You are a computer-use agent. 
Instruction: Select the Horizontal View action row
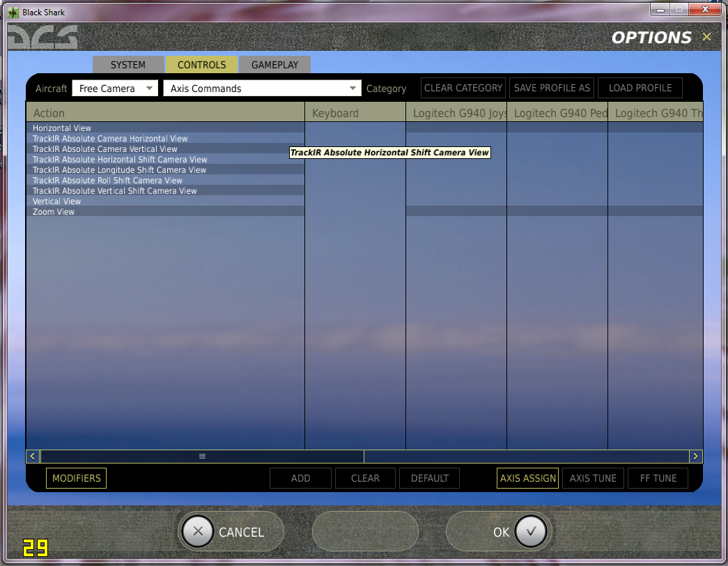[165, 128]
